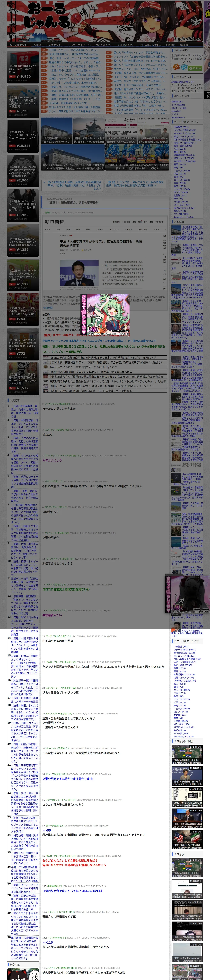Open ranked article 7 【小6不明】失踪直前
Screen dimensions: 210x980
(x=24, y=513)
